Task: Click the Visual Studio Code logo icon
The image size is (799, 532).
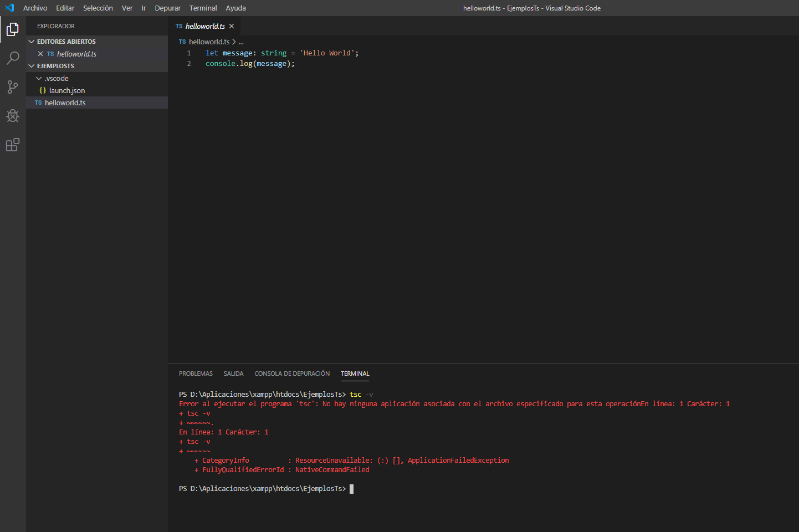Action: point(9,8)
